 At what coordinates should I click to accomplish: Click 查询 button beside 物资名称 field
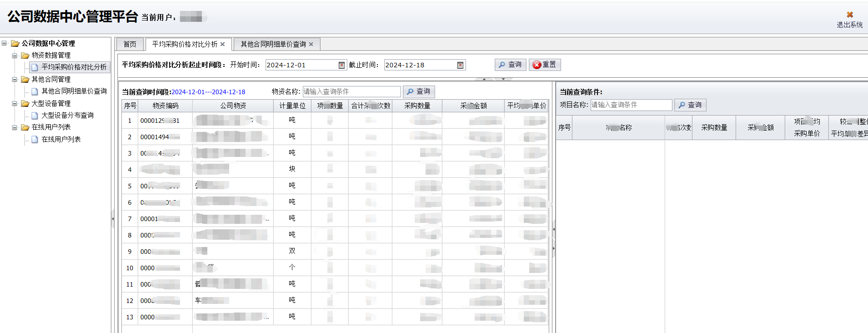(419, 91)
